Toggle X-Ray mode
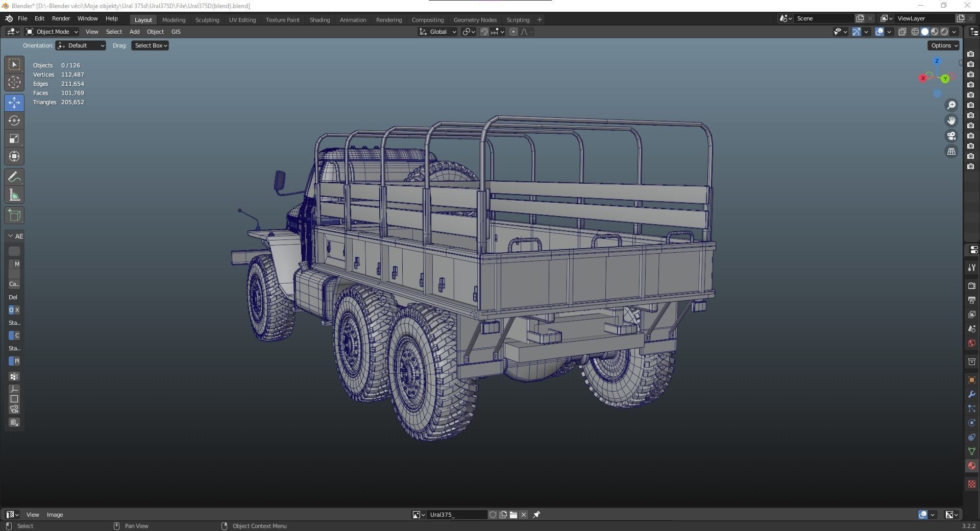This screenshot has width=980, height=531. tap(902, 32)
